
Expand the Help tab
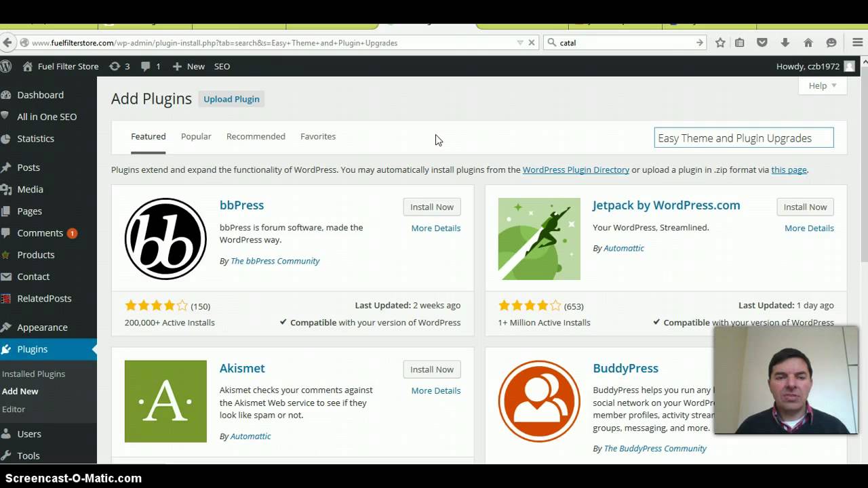coord(823,85)
